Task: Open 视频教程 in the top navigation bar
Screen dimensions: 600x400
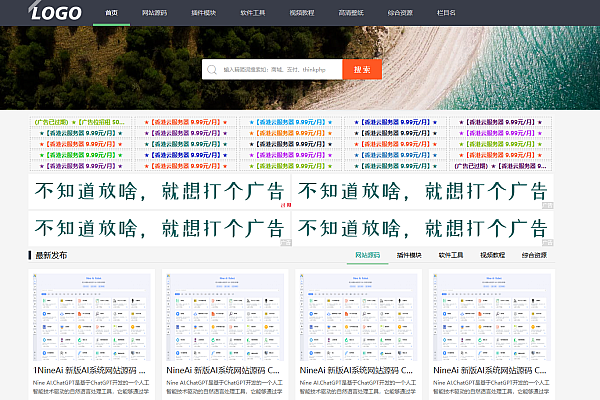Action: click(302, 13)
